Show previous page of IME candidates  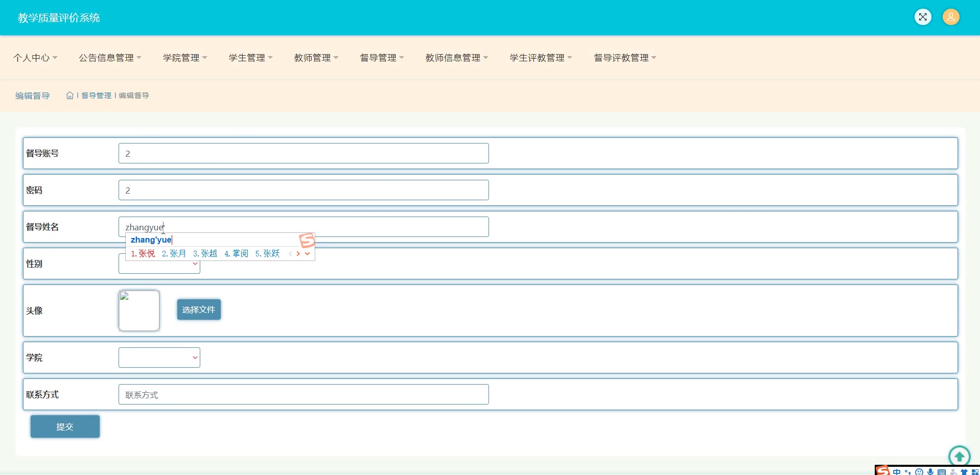(290, 253)
